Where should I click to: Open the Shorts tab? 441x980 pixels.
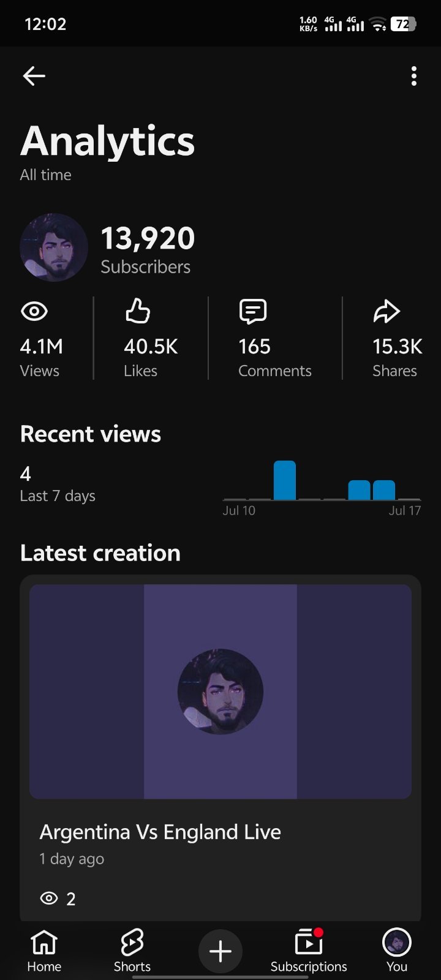[x=132, y=951]
